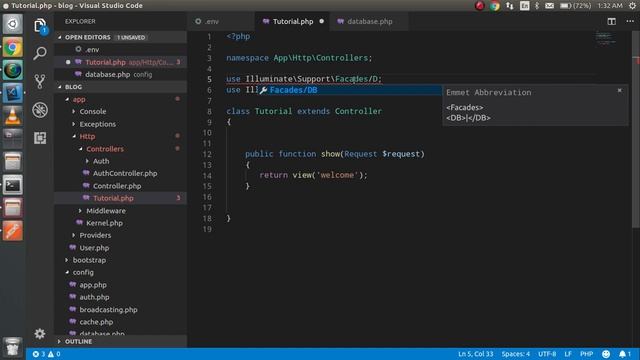This screenshot has width=640, height=360.
Task: Change end-of-line sequence via LF
Action: pyautogui.click(x=568, y=354)
